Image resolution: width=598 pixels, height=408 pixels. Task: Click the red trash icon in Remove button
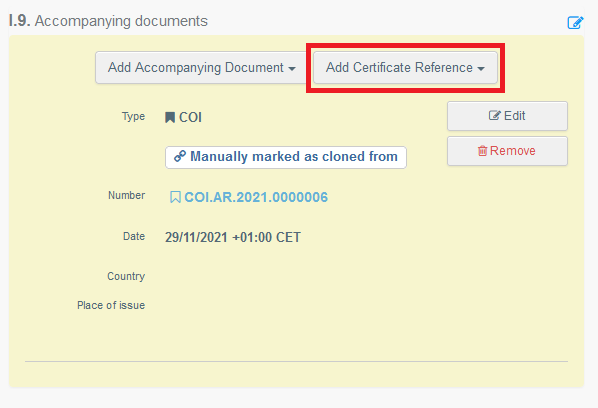point(482,151)
